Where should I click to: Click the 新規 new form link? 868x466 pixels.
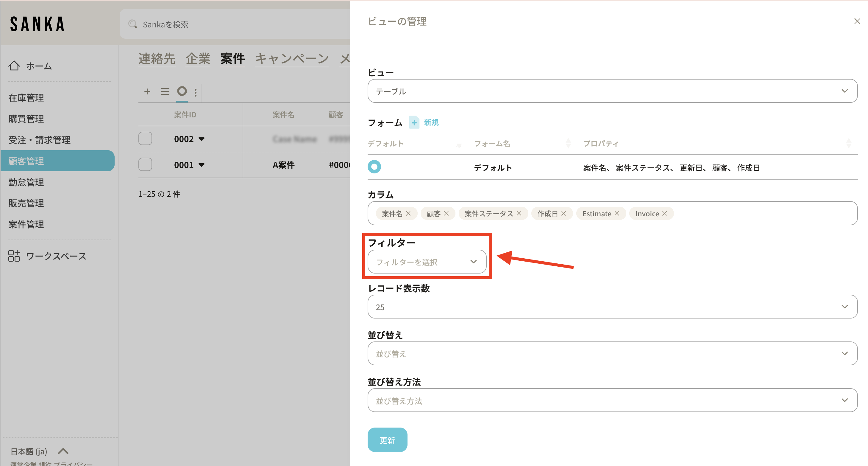(x=431, y=122)
